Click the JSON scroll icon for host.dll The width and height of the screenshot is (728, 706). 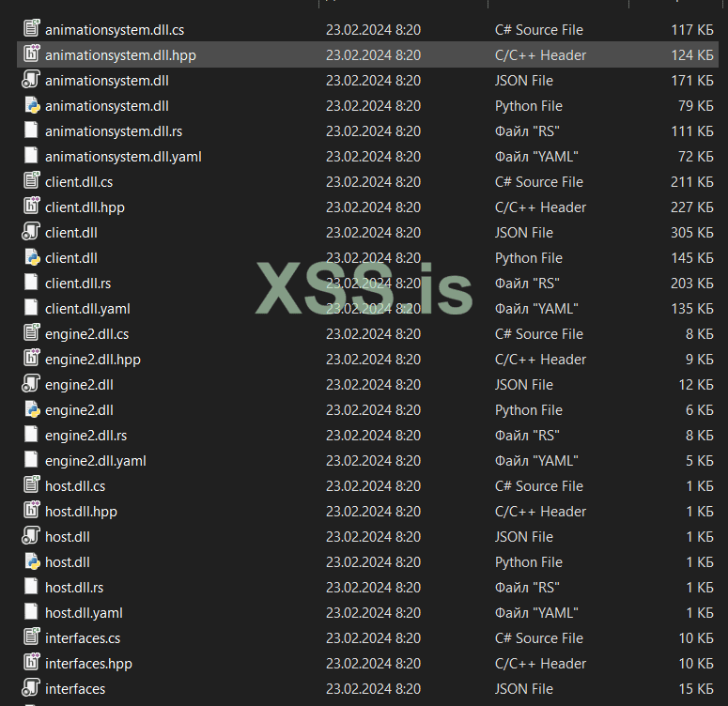31,536
